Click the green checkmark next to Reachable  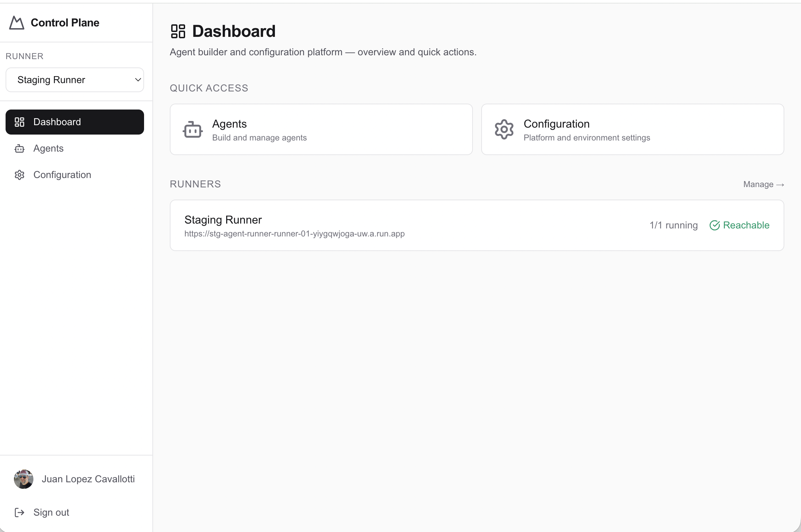point(715,225)
